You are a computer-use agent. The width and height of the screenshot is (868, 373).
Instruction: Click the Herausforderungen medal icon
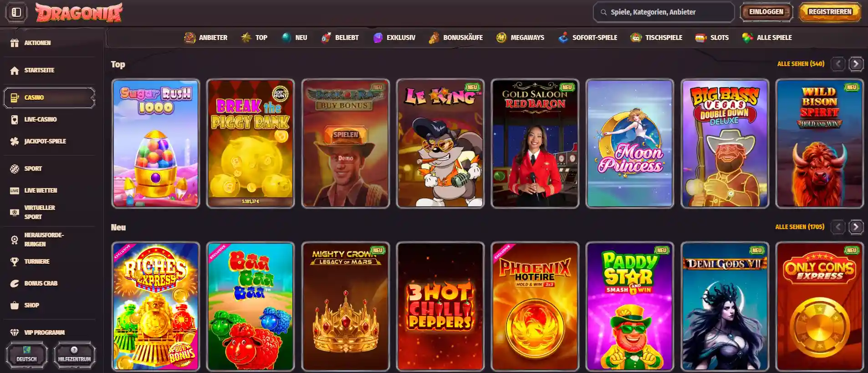pyautogui.click(x=15, y=240)
